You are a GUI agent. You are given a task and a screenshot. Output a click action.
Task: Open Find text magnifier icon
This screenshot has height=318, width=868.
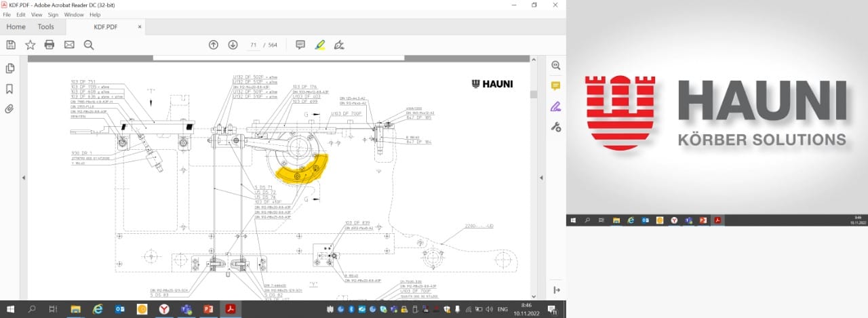point(89,45)
